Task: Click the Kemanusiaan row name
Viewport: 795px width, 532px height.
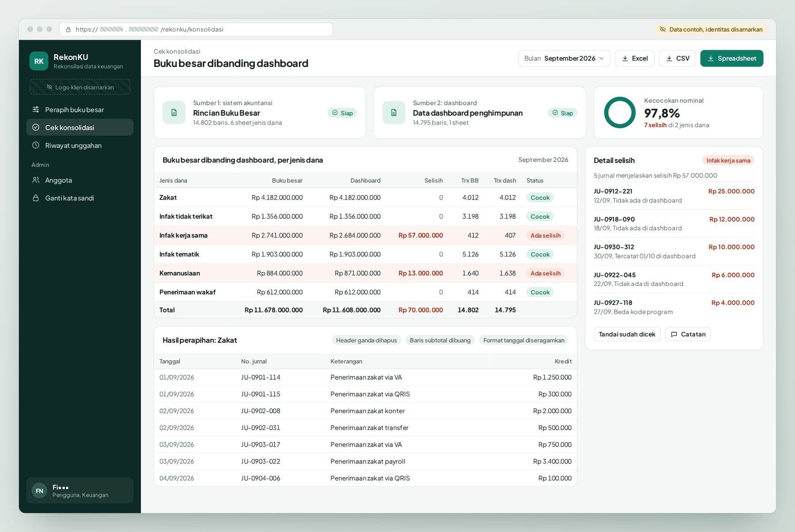Action: tap(179, 273)
